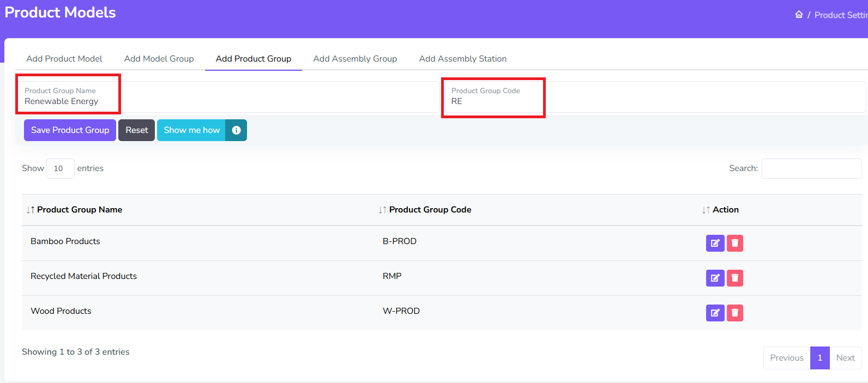Go to Add Assembly Group tab
This screenshot has width=868, height=383.
click(355, 59)
